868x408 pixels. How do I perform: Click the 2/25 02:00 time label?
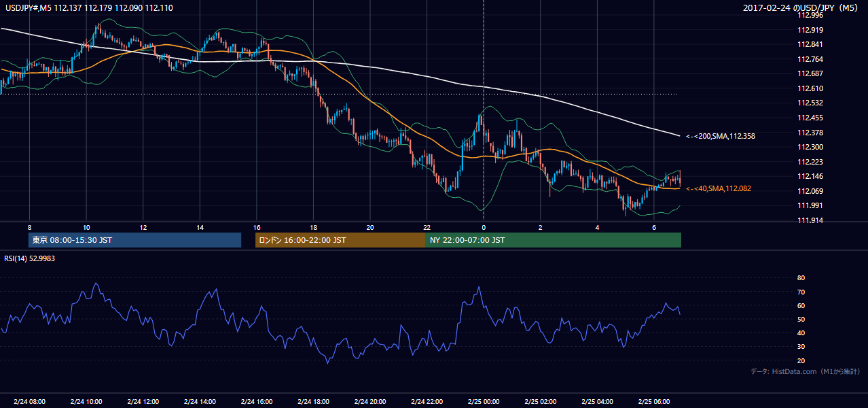[540, 401]
